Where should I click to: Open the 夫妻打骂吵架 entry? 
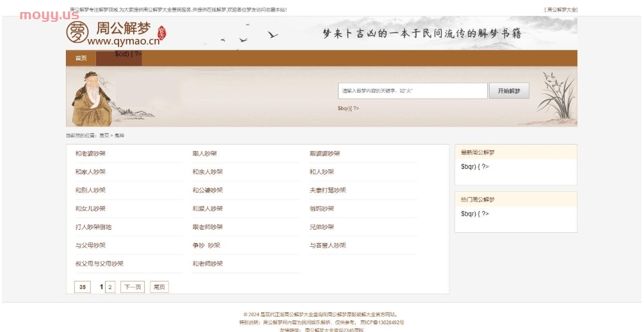[x=328, y=191]
